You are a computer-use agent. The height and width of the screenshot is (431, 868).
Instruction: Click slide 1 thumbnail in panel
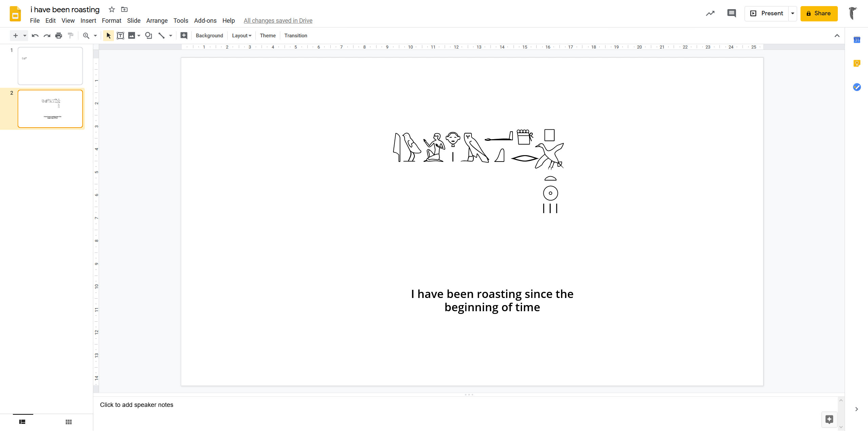tap(50, 65)
